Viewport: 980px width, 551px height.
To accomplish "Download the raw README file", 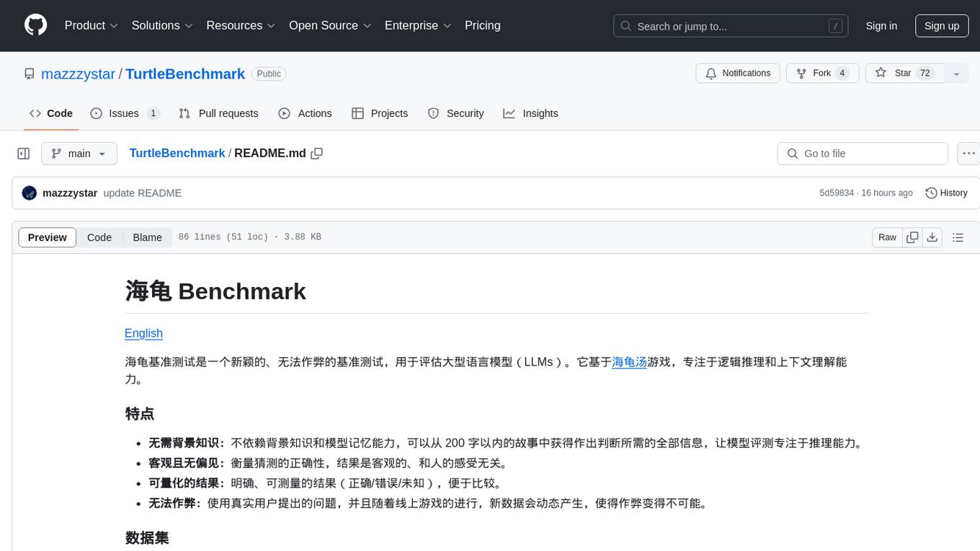I will tap(932, 237).
